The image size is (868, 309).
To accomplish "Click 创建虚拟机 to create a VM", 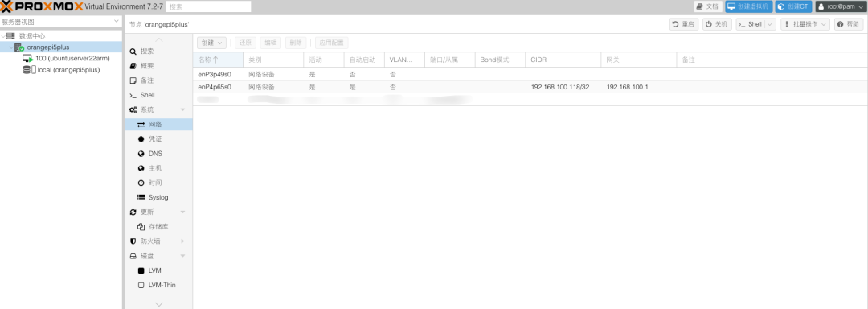I will [748, 6].
